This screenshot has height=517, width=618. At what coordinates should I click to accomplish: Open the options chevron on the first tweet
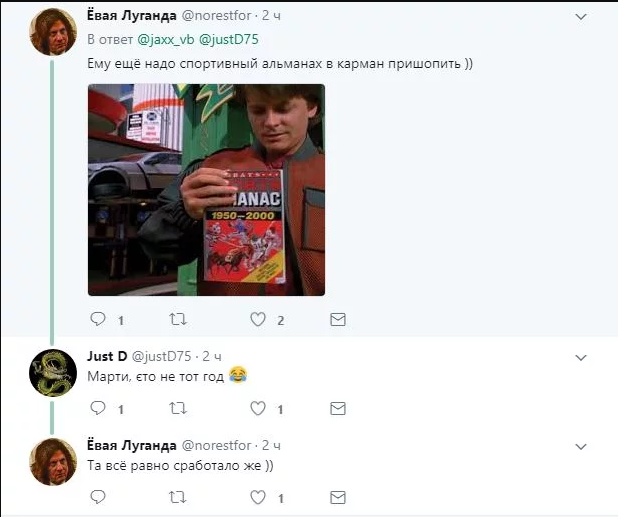point(581,17)
